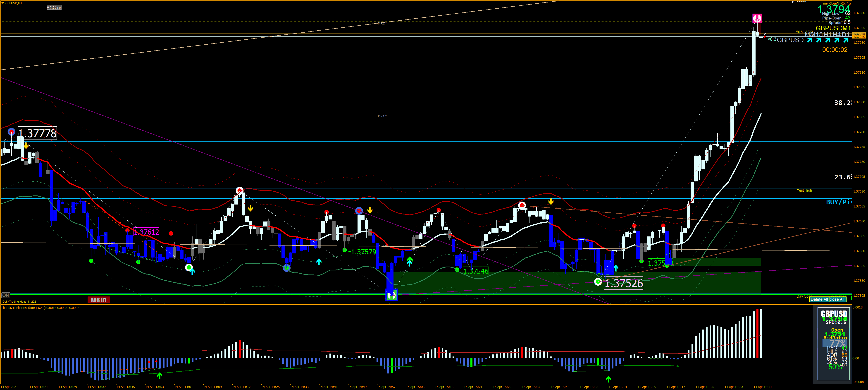Select the 1.37778 price label
868x390 pixels.
(37, 133)
